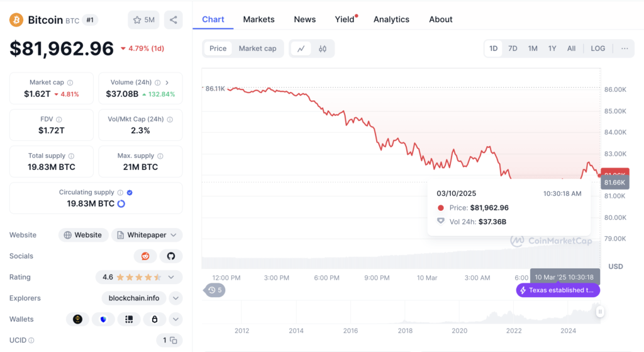Open chart more options ellipsis
The width and height of the screenshot is (644, 352).
[625, 48]
